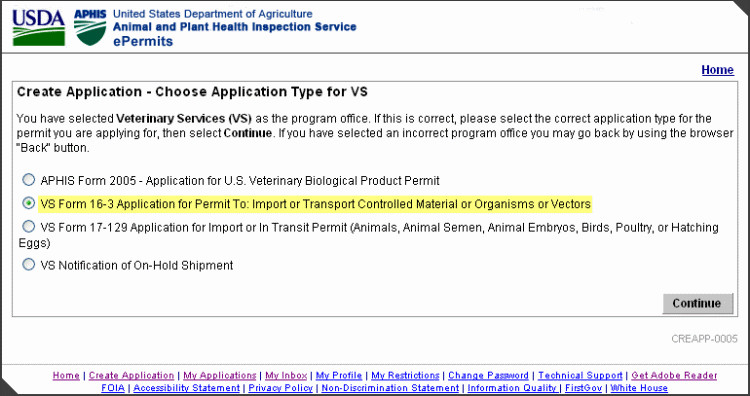Visit the White House footer link
This screenshot has height=396, width=750.
pyautogui.click(x=639, y=388)
